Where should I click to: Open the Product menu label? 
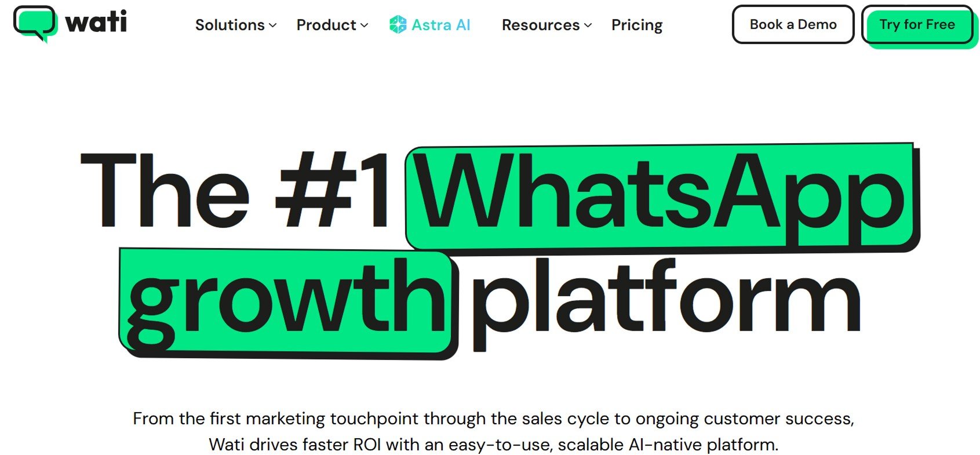click(326, 25)
